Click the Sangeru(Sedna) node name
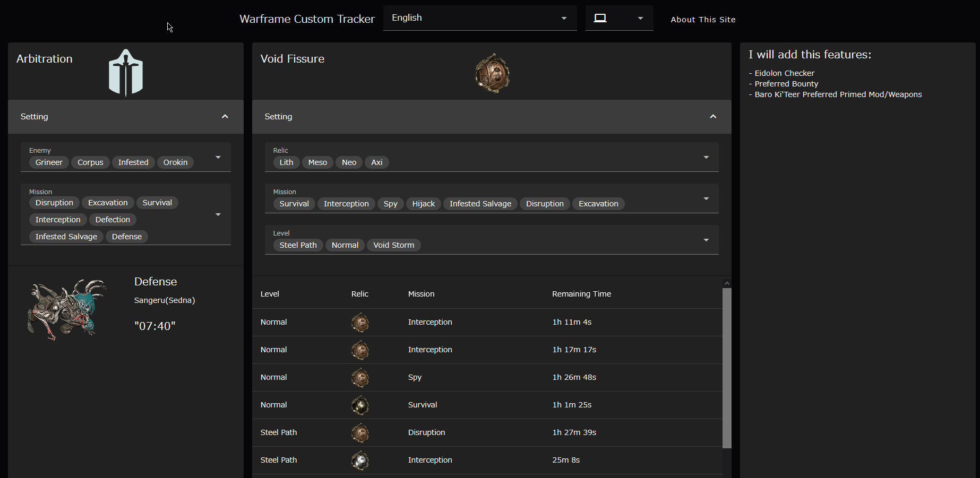Screen dimensions: 980x478 (x=165, y=300)
